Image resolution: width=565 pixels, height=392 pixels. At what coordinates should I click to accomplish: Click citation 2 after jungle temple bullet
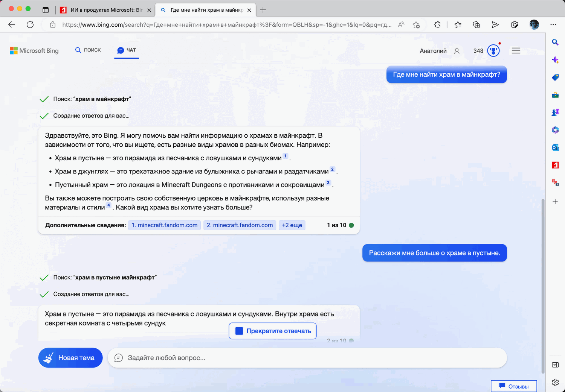point(332,169)
